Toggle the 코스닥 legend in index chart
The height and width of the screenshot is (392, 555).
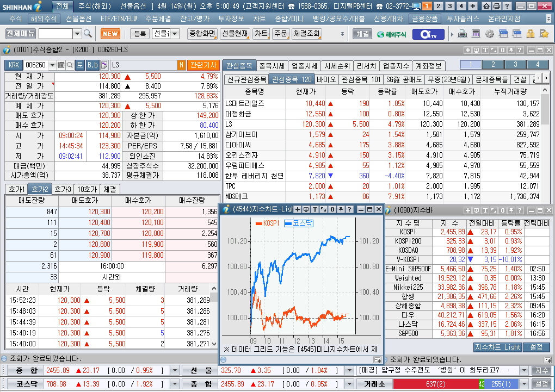pyautogui.click(x=299, y=223)
